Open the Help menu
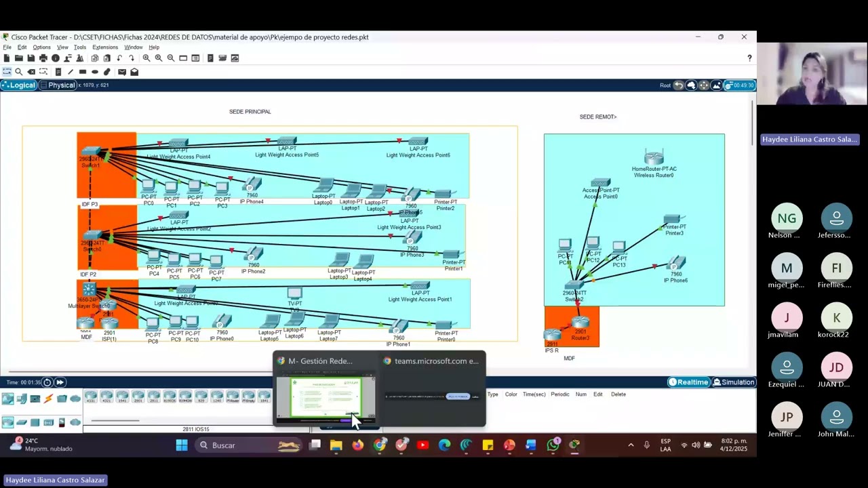The image size is (868, 488). click(154, 47)
